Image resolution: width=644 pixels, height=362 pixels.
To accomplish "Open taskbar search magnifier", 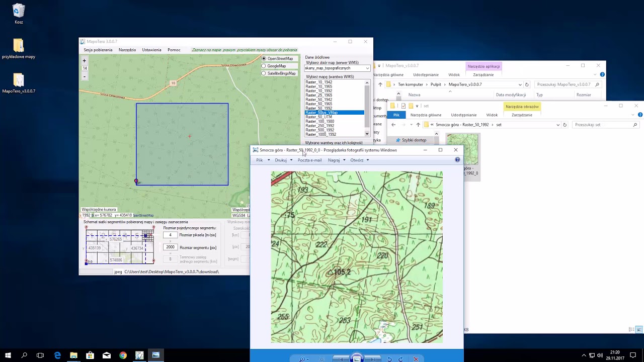I will pyautogui.click(x=24, y=355).
